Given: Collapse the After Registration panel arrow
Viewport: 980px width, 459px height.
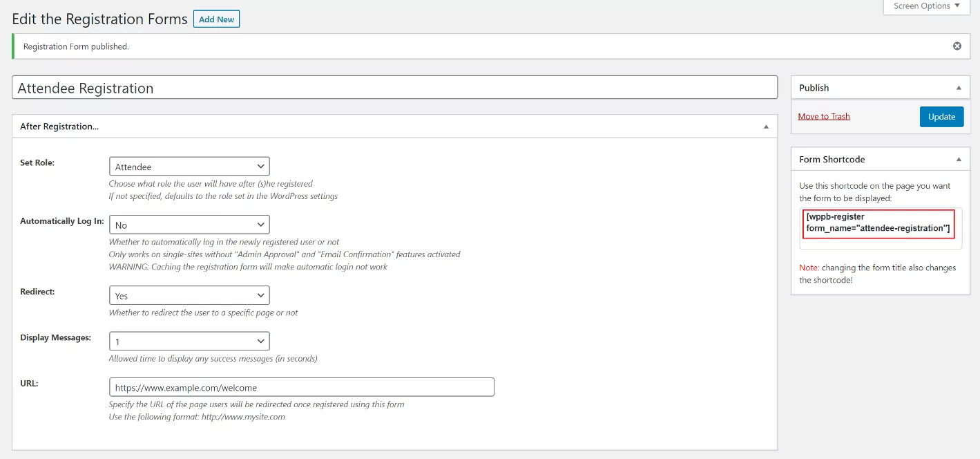Looking at the screenshot, I should 766,127.
